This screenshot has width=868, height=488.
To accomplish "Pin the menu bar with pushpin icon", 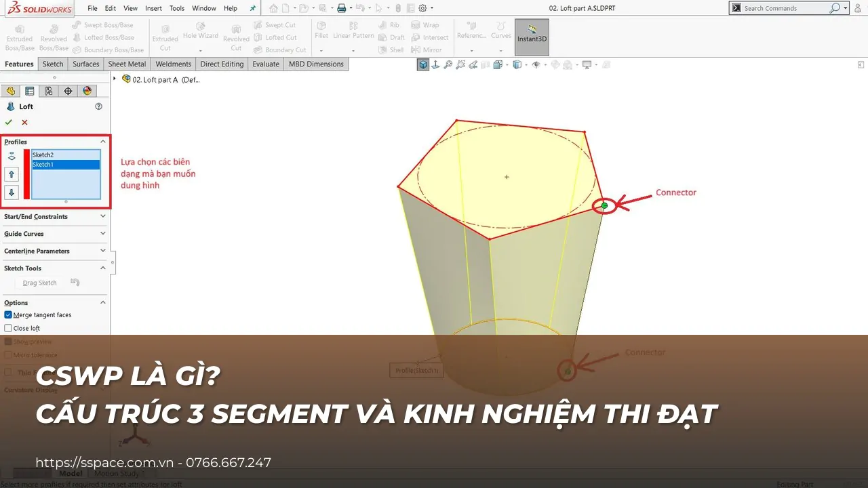I will point(253,8).
